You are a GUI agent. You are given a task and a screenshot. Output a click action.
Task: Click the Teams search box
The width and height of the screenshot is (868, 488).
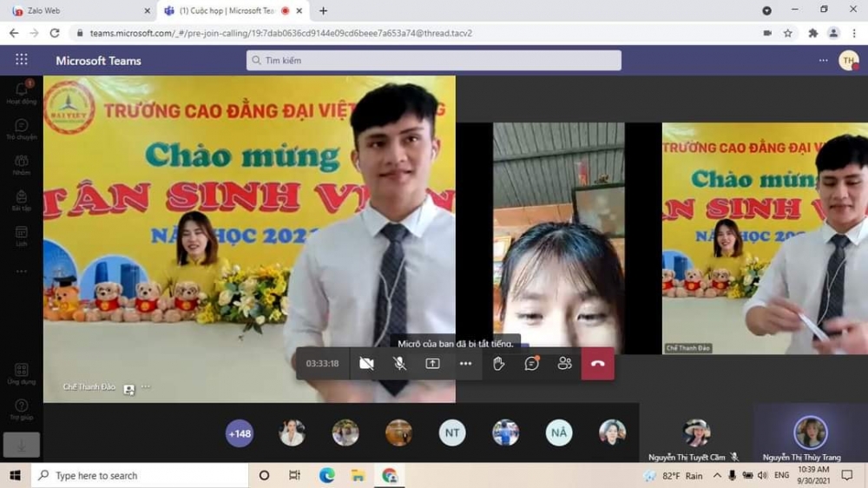pyautogui.click(x=433, y=61)
